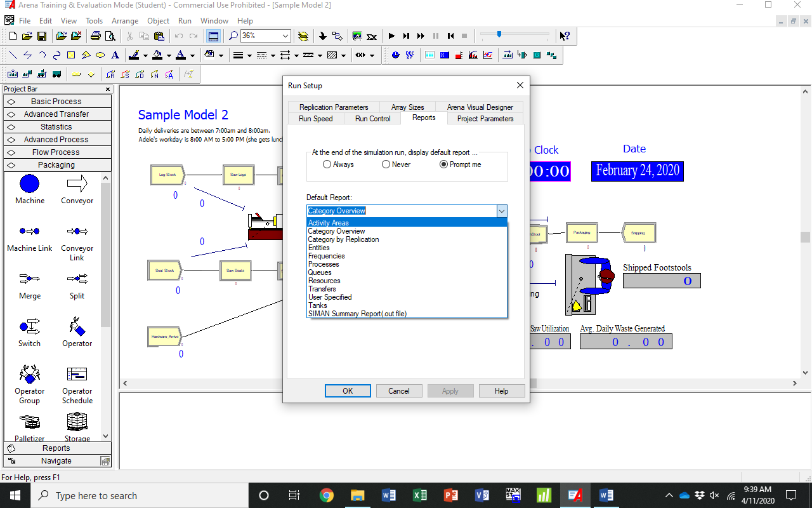Screen dimensions: 812x508
Task: Select the Ellipse drawing tool
Action: point(100,55)
